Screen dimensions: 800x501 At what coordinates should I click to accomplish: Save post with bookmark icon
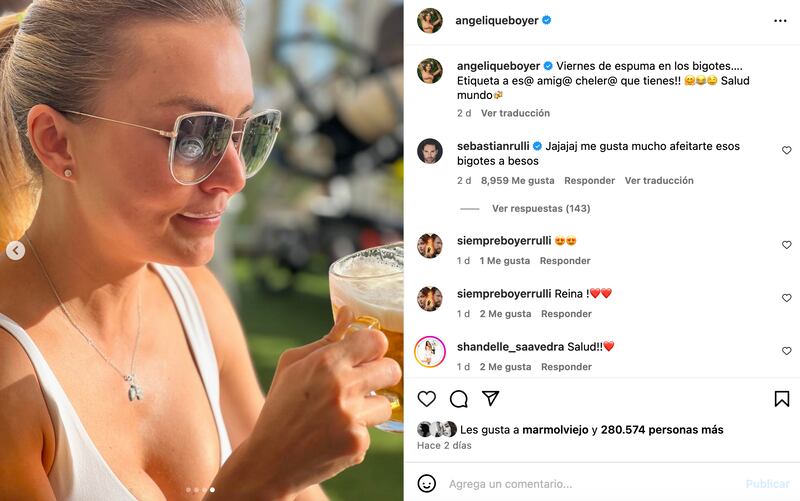click(x=782, y=398)
